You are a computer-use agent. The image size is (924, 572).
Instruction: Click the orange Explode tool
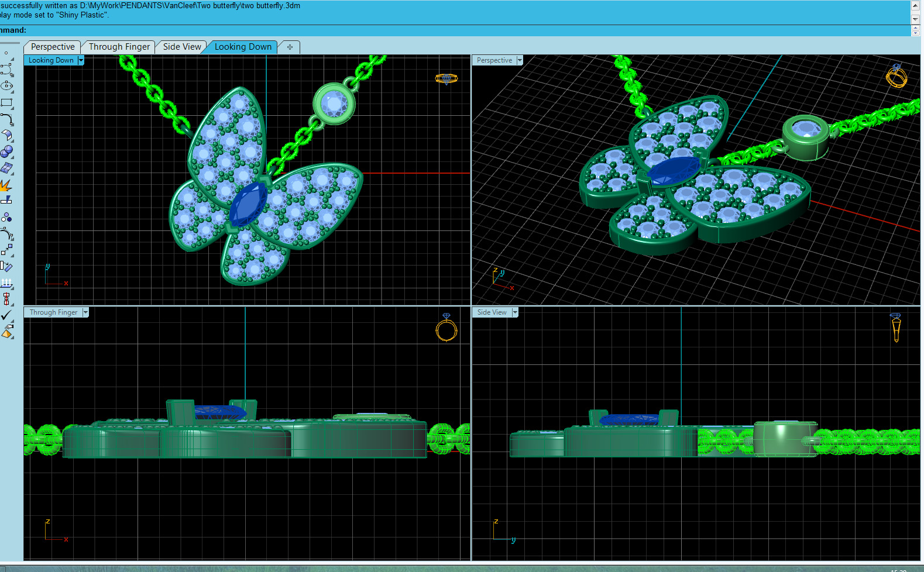tap(6, 185)
